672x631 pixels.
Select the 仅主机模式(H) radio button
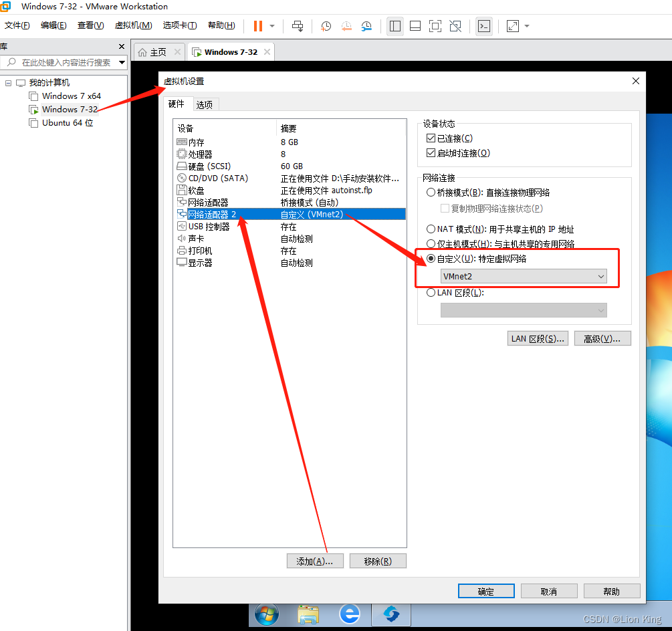pyautogui.click(x=431, y=243)
